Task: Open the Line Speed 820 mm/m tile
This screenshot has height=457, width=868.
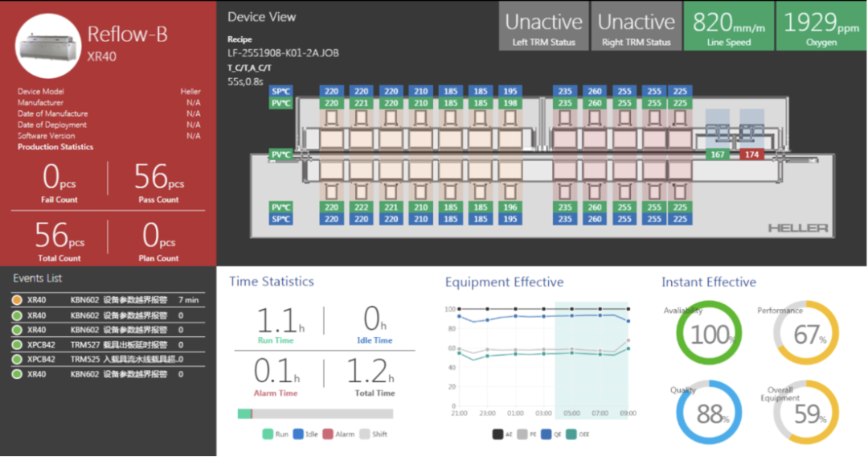Action: (728, 26)
